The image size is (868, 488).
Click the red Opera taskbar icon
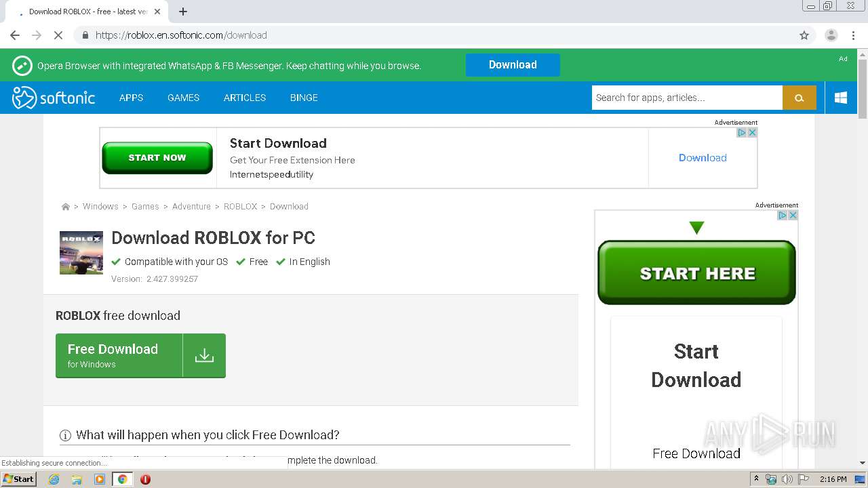[145, 479]
